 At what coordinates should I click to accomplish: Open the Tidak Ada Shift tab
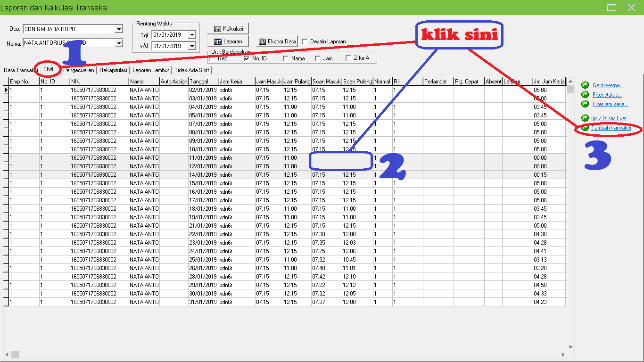click(x=192, y=70)
